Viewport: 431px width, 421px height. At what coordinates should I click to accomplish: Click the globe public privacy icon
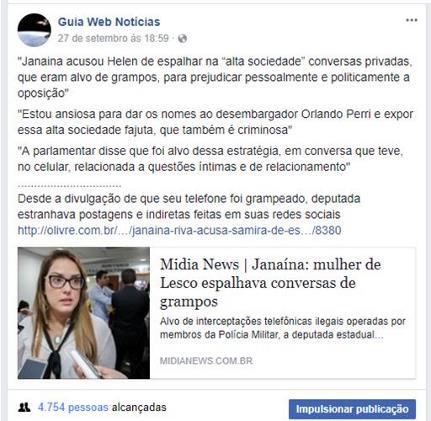182,39
